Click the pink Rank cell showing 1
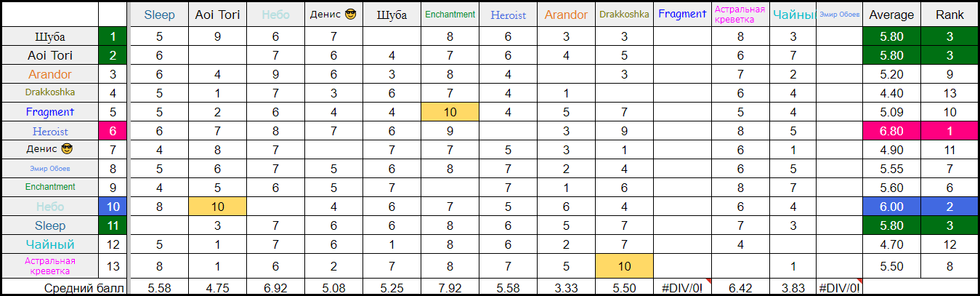The width and height of the screenshot is (980, 296). click(949, 131)
